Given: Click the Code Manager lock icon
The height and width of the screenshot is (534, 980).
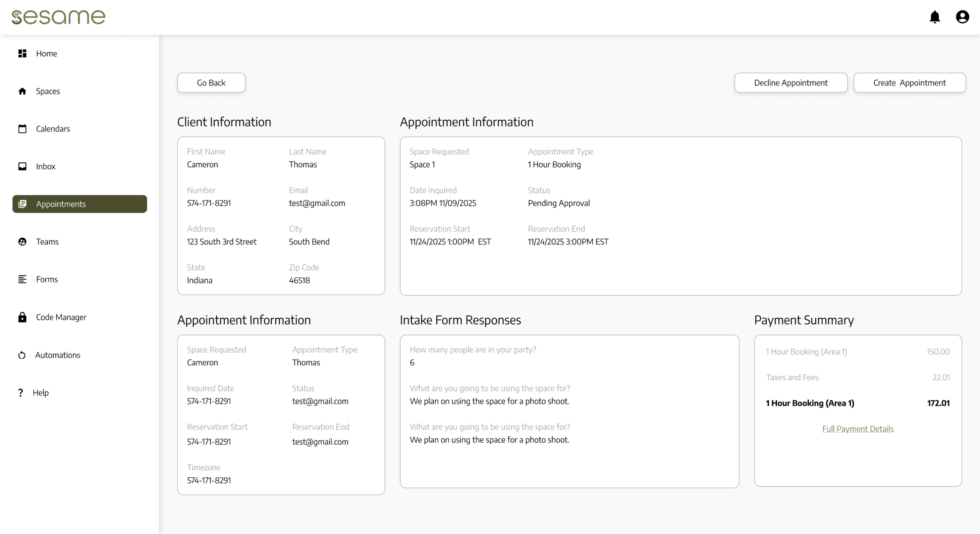Looking at the screenshot, I should [x=22, y=317].
